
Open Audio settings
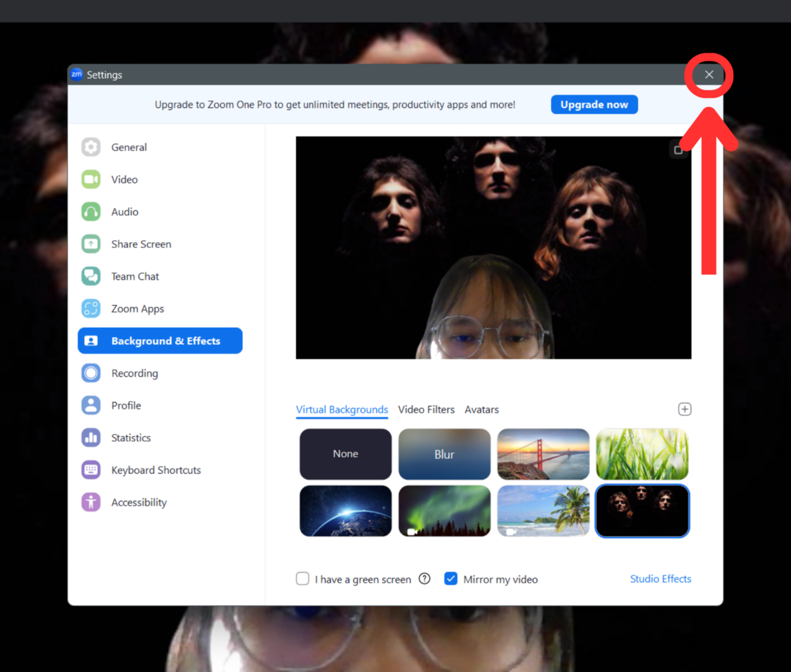coord(124,212)
